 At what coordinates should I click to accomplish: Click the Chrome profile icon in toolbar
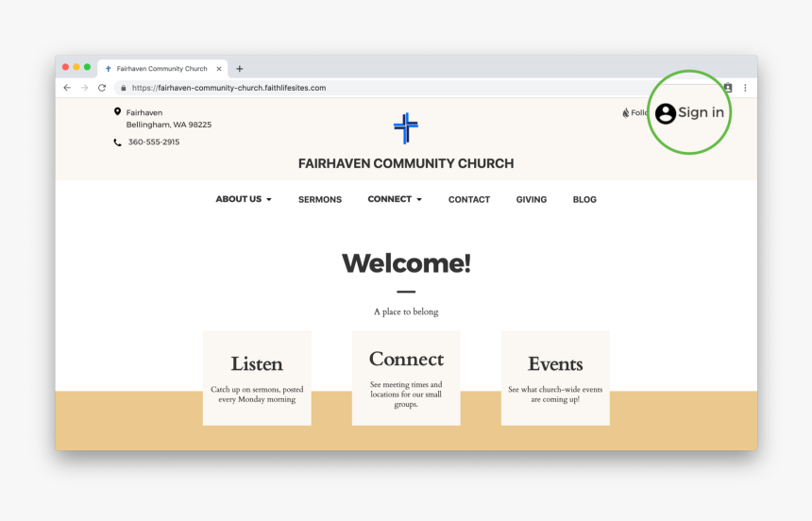(728, 88)
